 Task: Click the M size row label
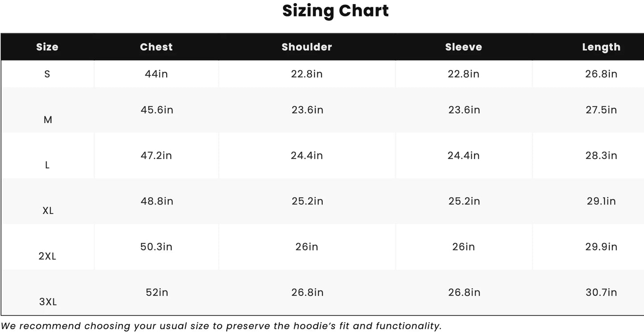tap(48, 119)
